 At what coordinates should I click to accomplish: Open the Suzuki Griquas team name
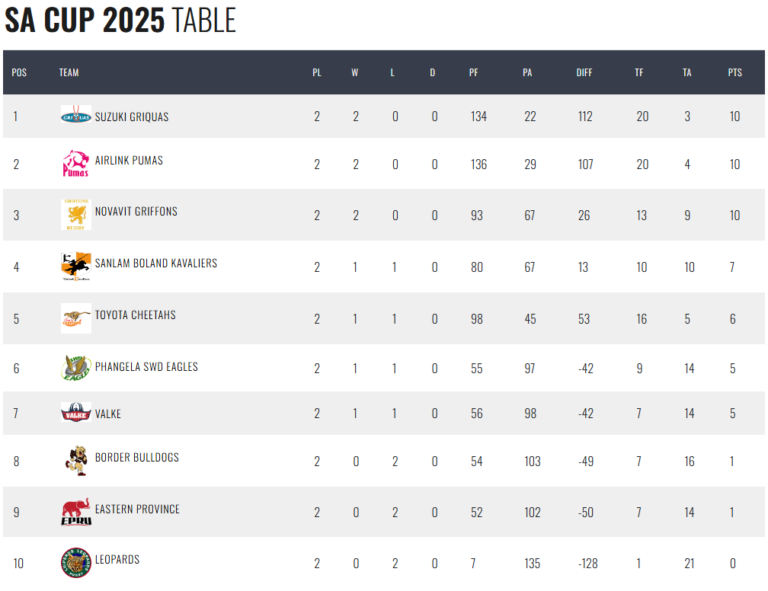point(132,117)
